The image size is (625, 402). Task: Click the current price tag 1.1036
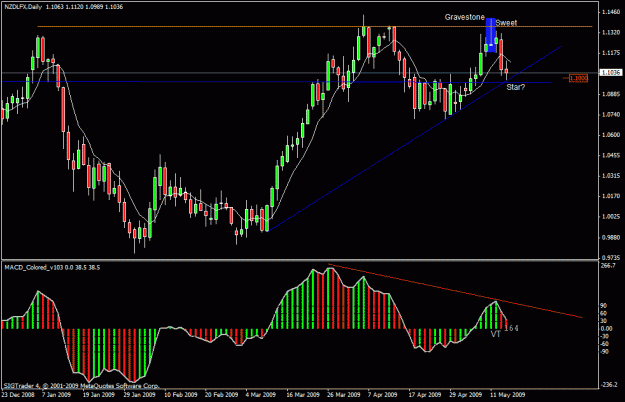[611, 73]
